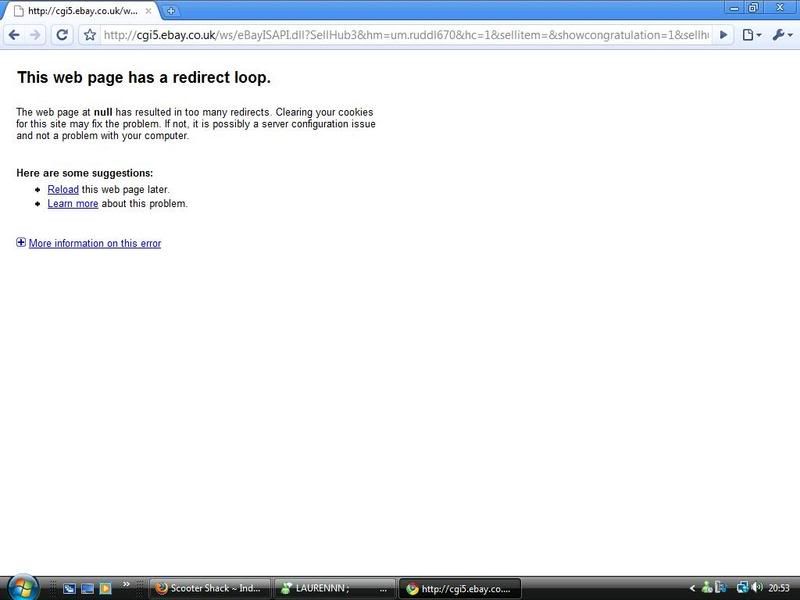Select the cgi5.ebay.co.uk browser tab
Image resolution: width=800 pixels, height=600 pixels.
(x=80, y=10)
